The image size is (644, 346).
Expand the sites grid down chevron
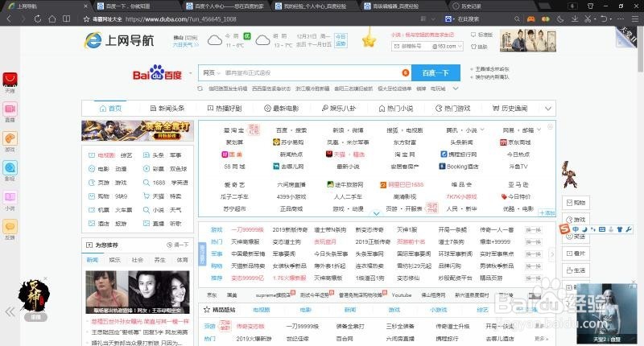(x=376, y=213)
